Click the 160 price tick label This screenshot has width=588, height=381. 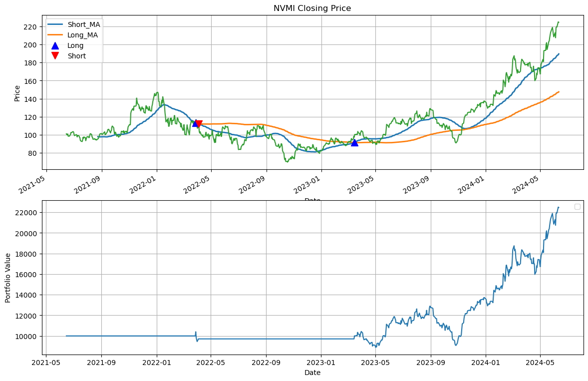pos(29,81)
